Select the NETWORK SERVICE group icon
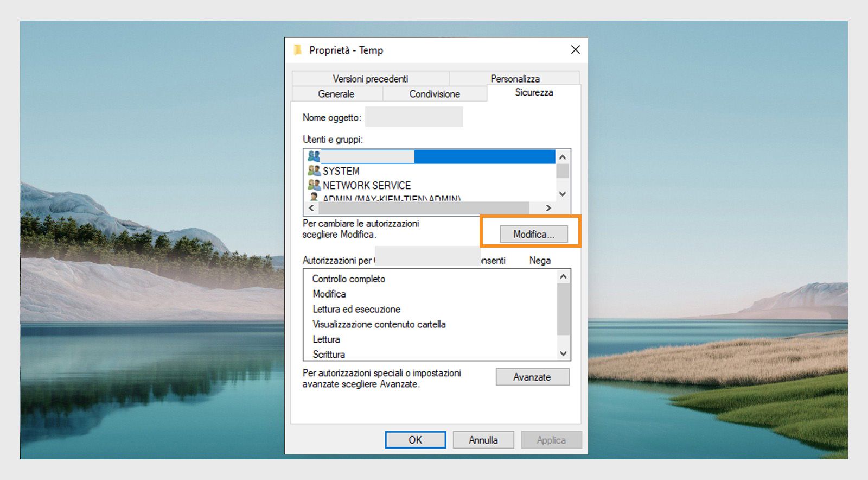This screenshot has height=480, width=868. point(314,185)
